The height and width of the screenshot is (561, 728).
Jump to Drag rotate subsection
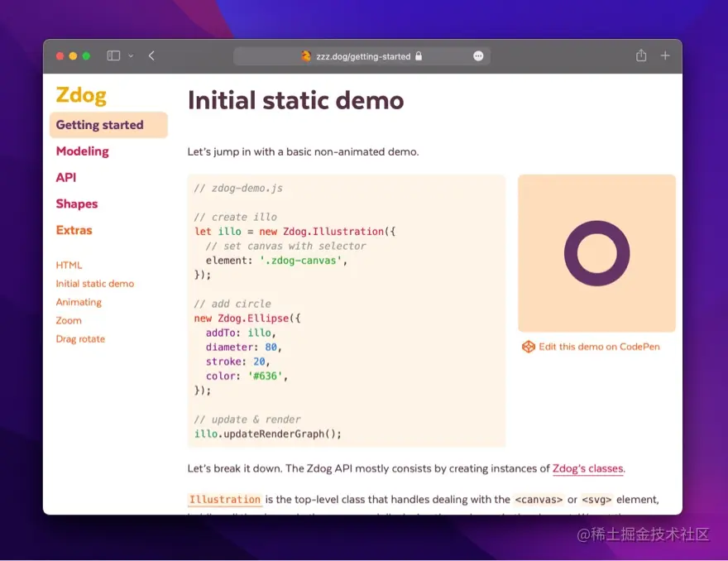pyautogui.click(x=80, y=339)
